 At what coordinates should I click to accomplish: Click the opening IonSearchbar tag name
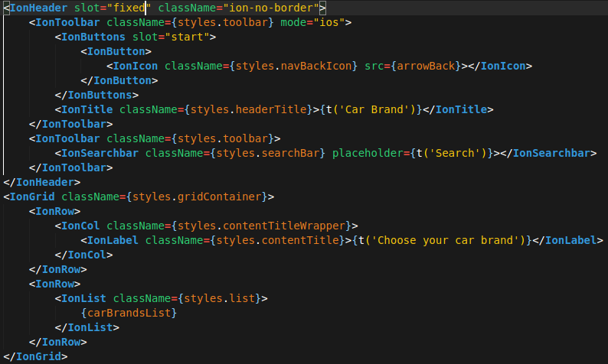point(100,153)
